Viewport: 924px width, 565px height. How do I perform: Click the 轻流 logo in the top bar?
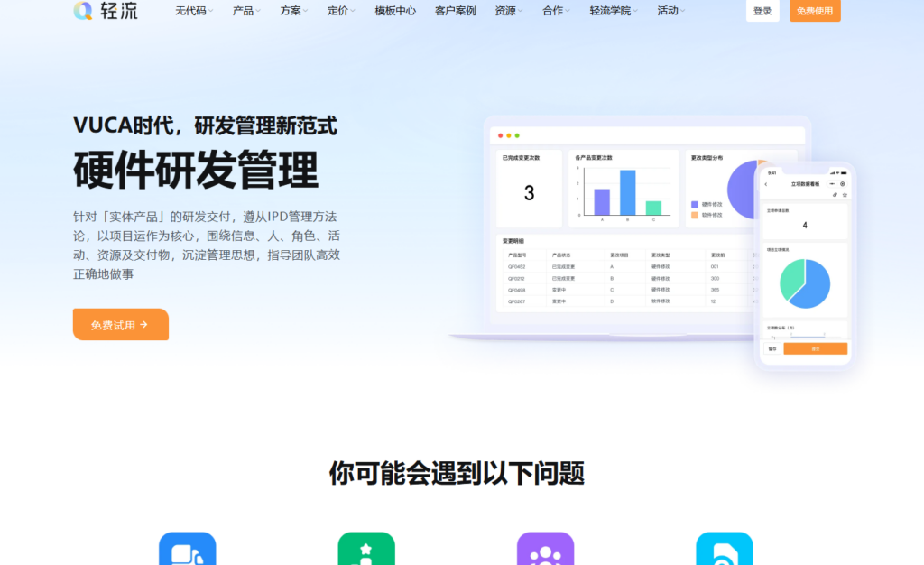[x=106, y=14]
